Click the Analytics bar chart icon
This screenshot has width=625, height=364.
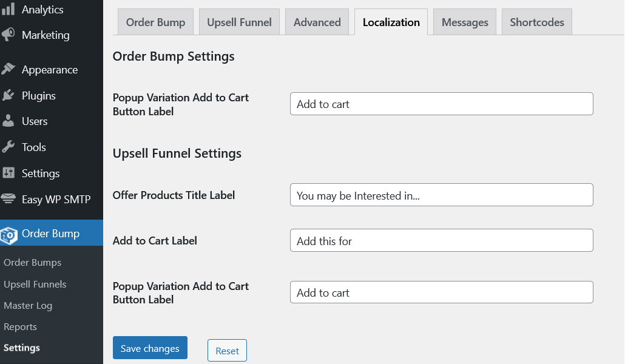pos(8,10)
